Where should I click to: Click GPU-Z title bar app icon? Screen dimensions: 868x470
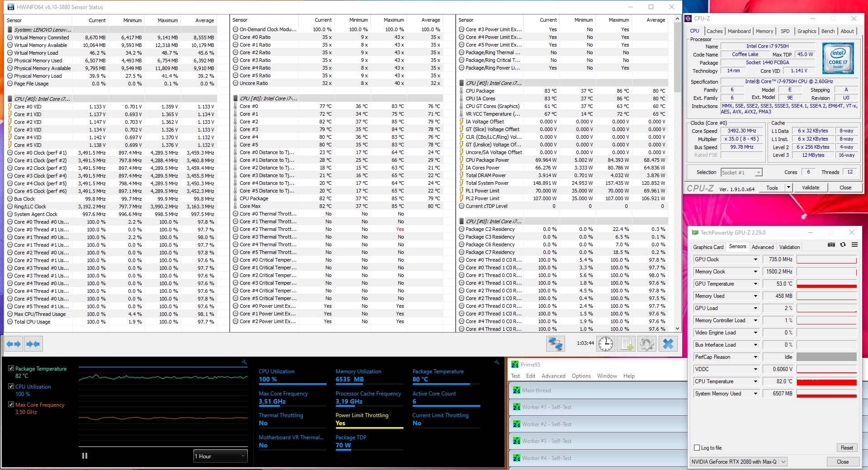pos(695,232)
